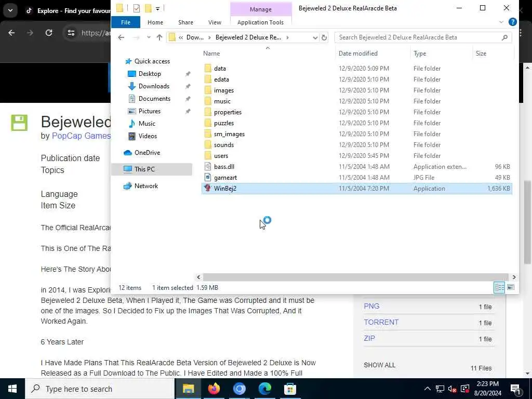Image resolution: width=532 pixels, height=399 pixels.
Task: Open File Explorer taskbar icon
Action: pos(188,389)
